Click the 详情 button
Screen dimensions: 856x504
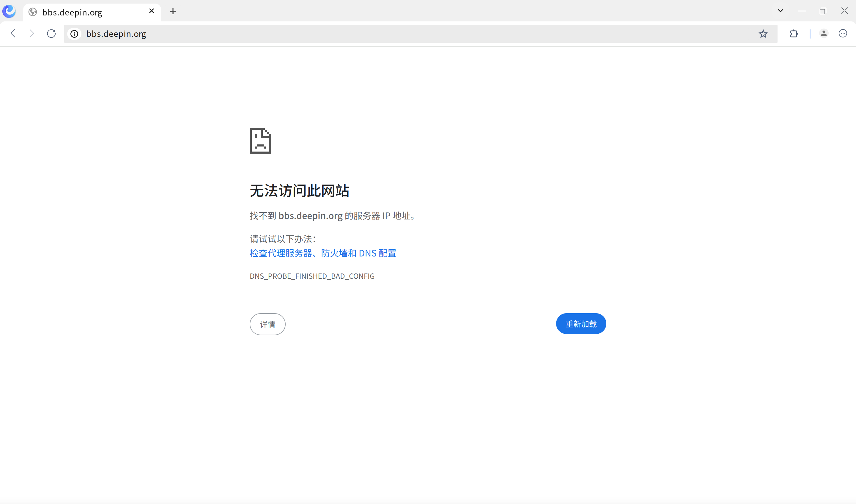pyautogui.click(x=267, y=324)
